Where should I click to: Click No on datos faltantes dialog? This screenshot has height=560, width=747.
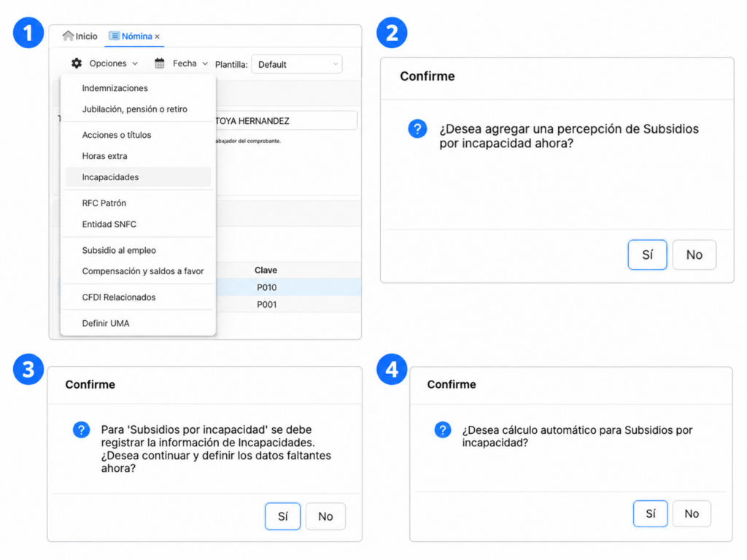pyautogui.click(x=325, y=516)
